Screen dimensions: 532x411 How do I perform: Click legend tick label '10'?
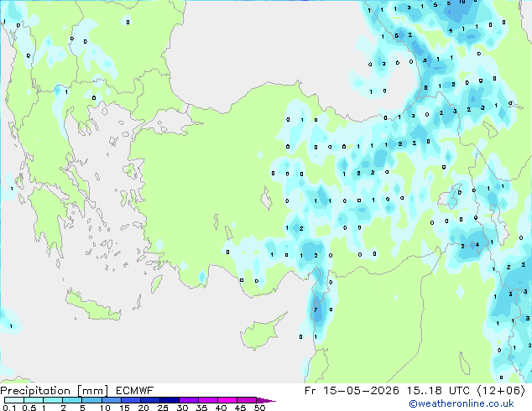pyautogui.click(x=105, y=408)
